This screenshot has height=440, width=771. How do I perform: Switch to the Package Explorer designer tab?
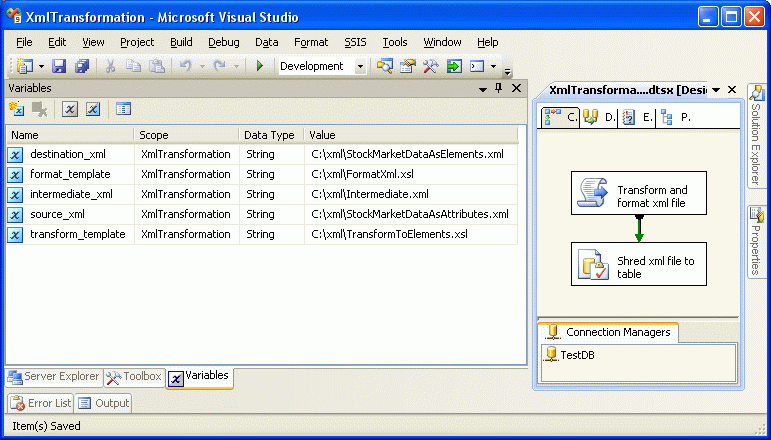676,117
